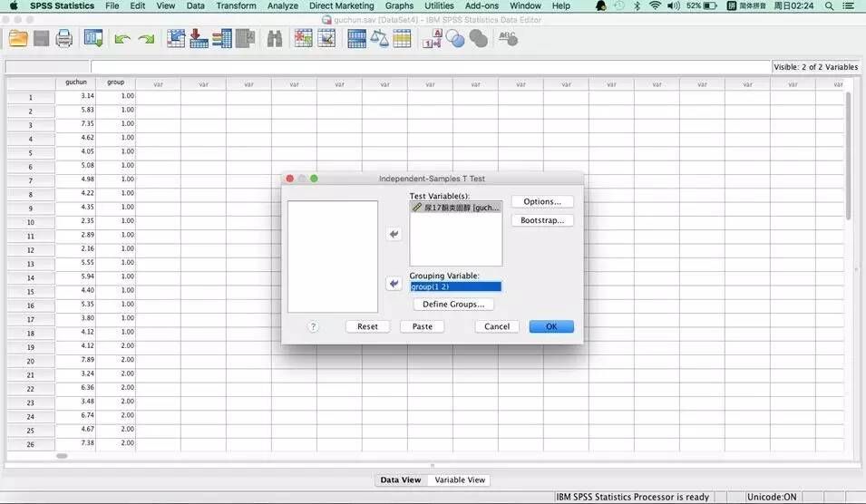This screenshot has height=504, width=866.
Task: Click the Reset button
Action: coord(367,327)
